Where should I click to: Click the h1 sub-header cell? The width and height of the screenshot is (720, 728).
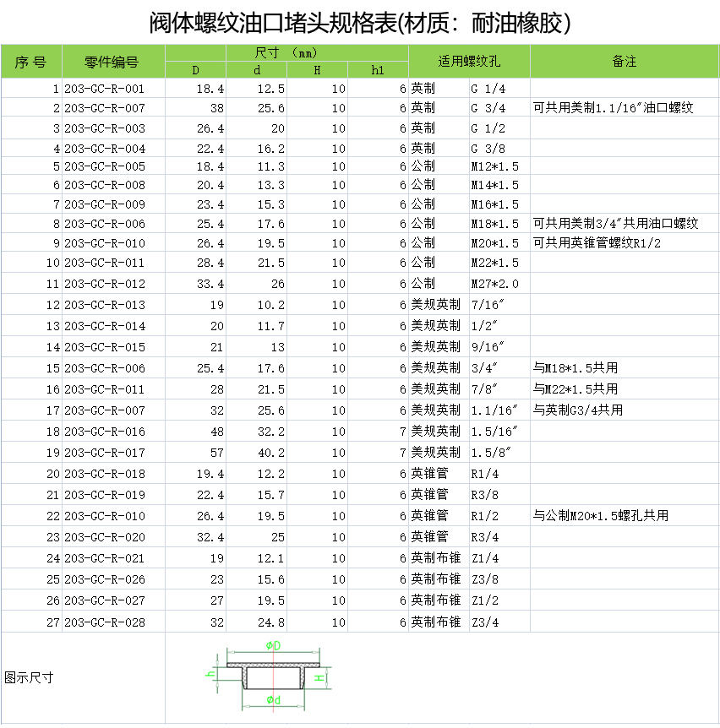pos(378,70)
